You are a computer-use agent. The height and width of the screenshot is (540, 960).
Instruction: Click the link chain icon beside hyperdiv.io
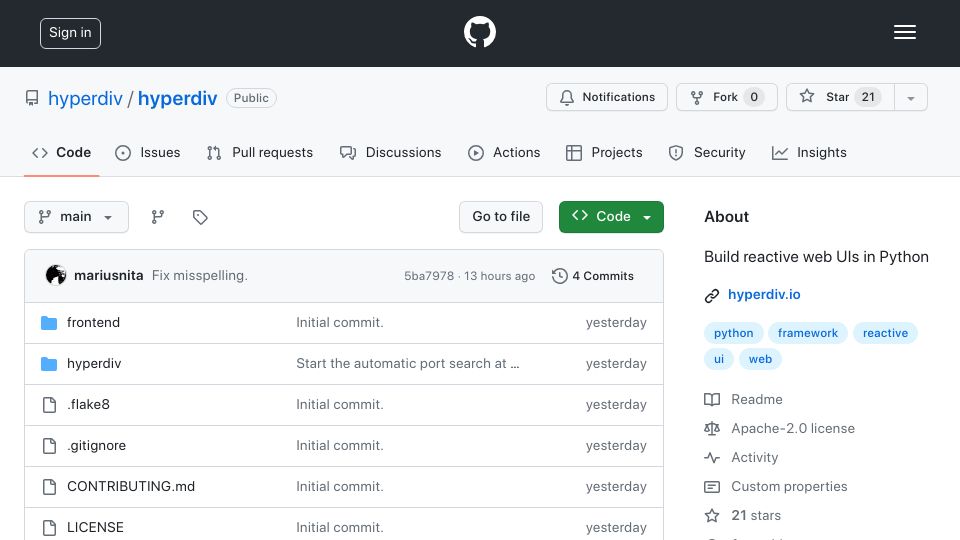click(711, 296)
